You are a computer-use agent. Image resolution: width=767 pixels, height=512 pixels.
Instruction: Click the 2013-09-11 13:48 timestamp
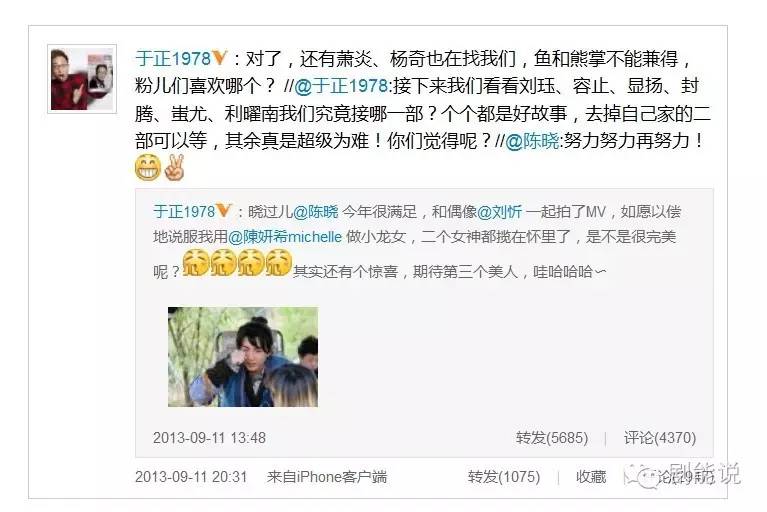coord(209,438)
